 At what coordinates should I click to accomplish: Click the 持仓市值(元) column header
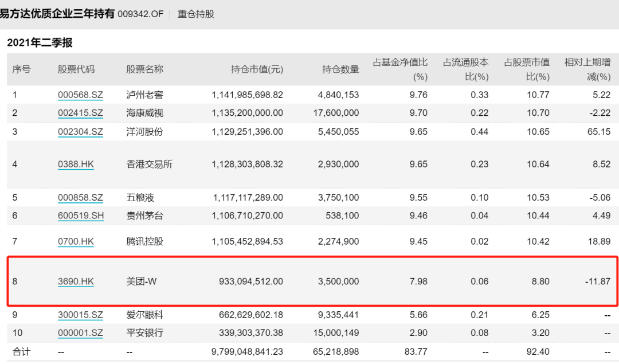click(x=257, y=69)
